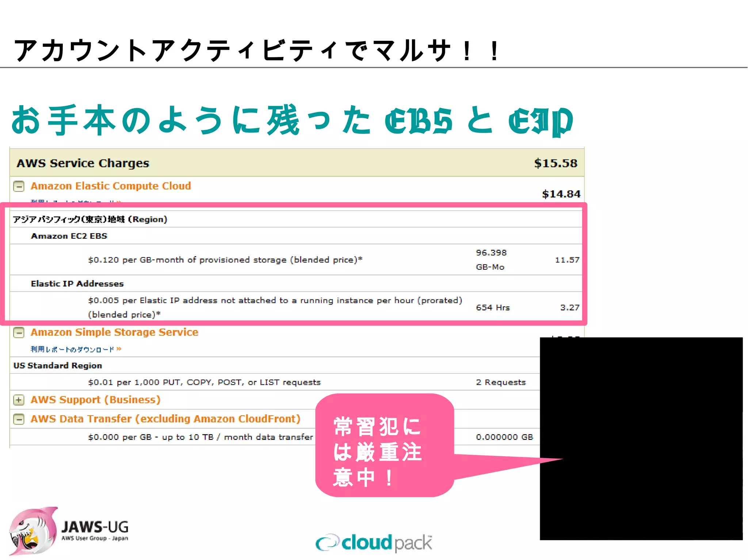Open the AWS Support (Business) link

point(96,400)
